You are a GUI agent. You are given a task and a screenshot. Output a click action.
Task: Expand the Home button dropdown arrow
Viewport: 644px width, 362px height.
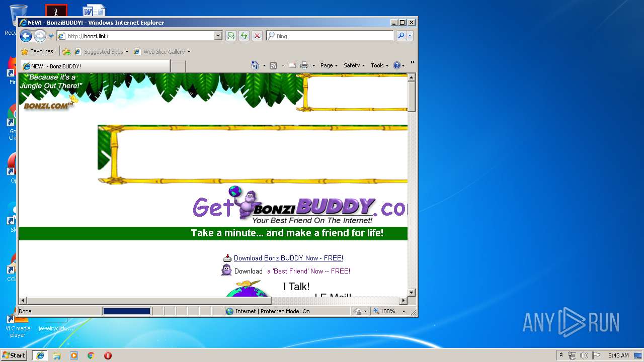[264, 65]
